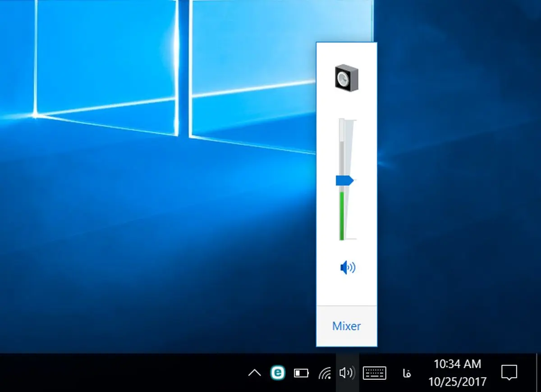
Task: Open calendar from date 10/25/2017
Action: (457, 382)
